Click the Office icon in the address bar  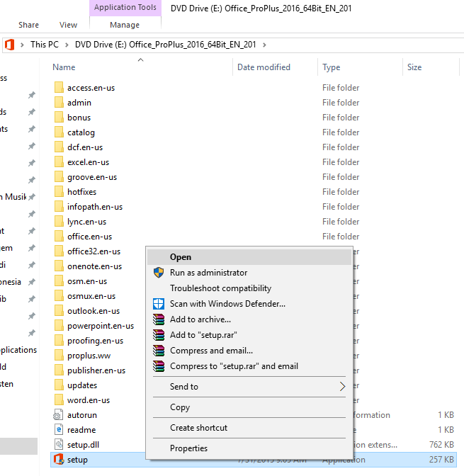9,45
